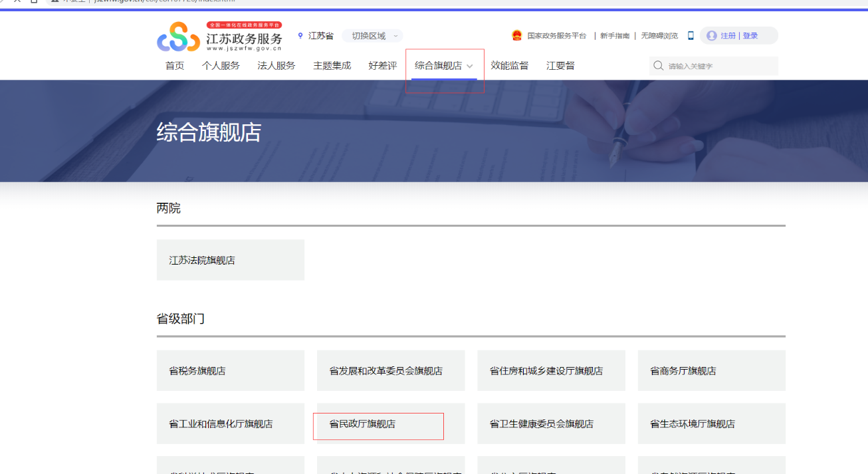This screenshot has height=474, width=868.
Task: Open the 效能监督 menu item
Action: click(510, 65)
